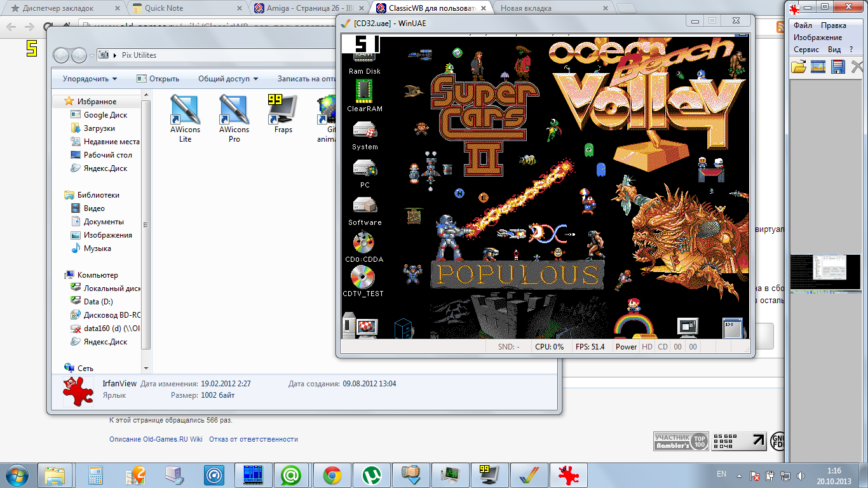Open the Отказ от ответственности link
The height and width of the screenshot is (488, 868).
[254, 439]
